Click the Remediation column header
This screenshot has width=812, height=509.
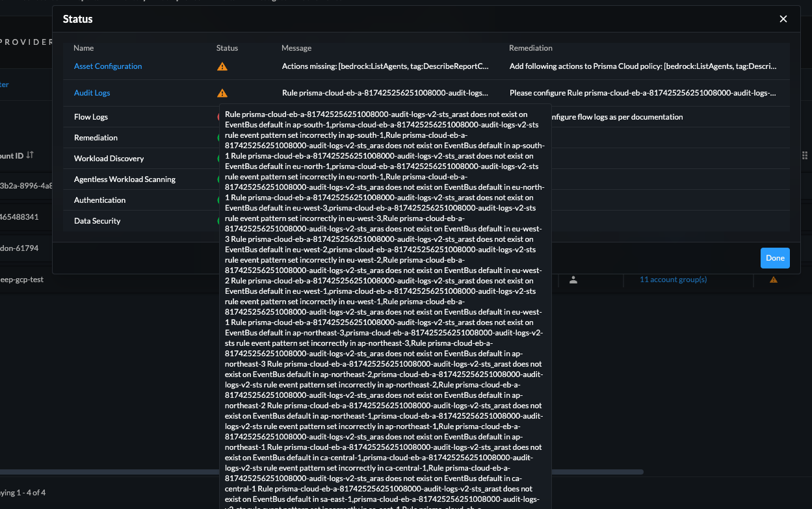click(x=530, y=47)
